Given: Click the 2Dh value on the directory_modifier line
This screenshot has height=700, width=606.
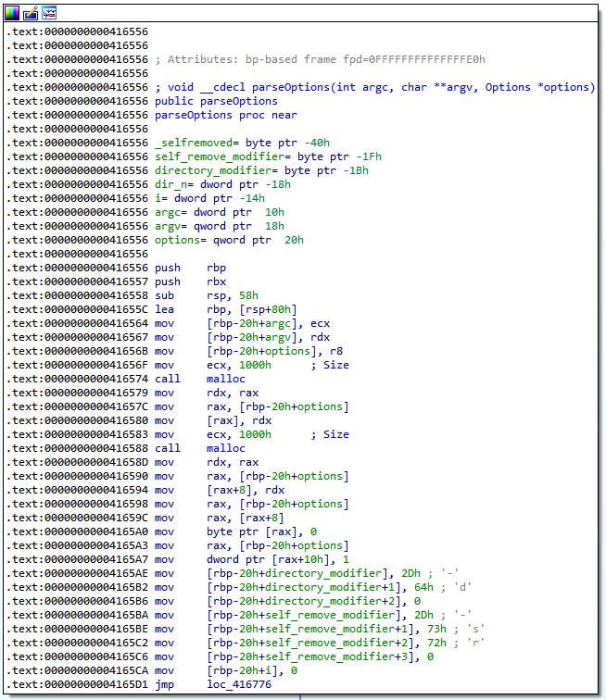Looking at the screenshot, I should click(410, 573).
